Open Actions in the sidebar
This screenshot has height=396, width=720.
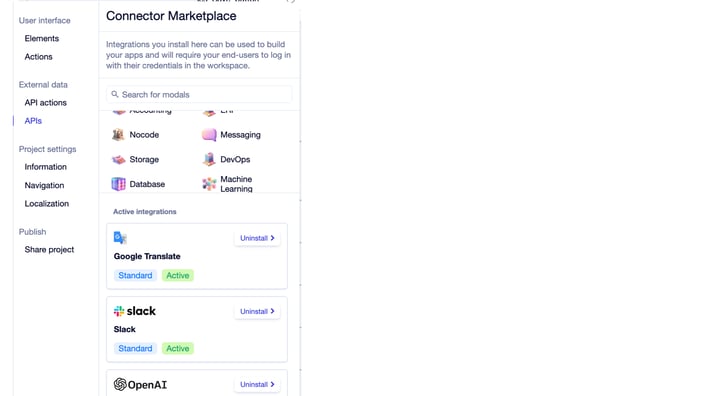pos(39,57)
